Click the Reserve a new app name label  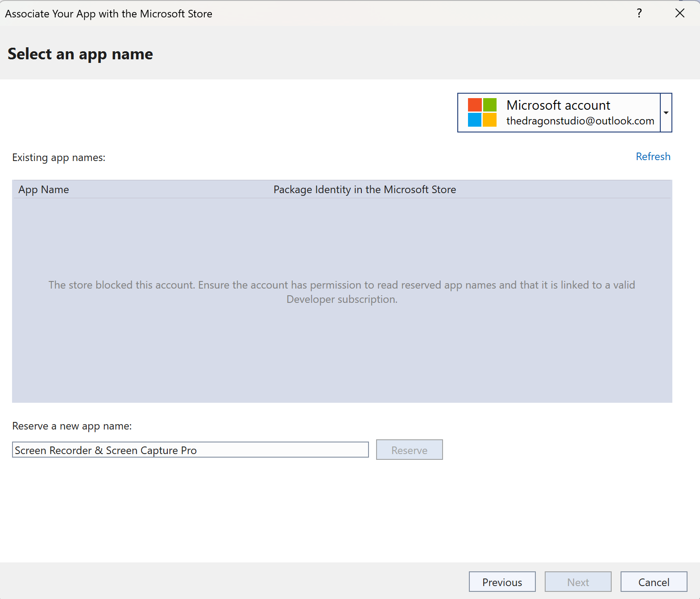point(72,426)
